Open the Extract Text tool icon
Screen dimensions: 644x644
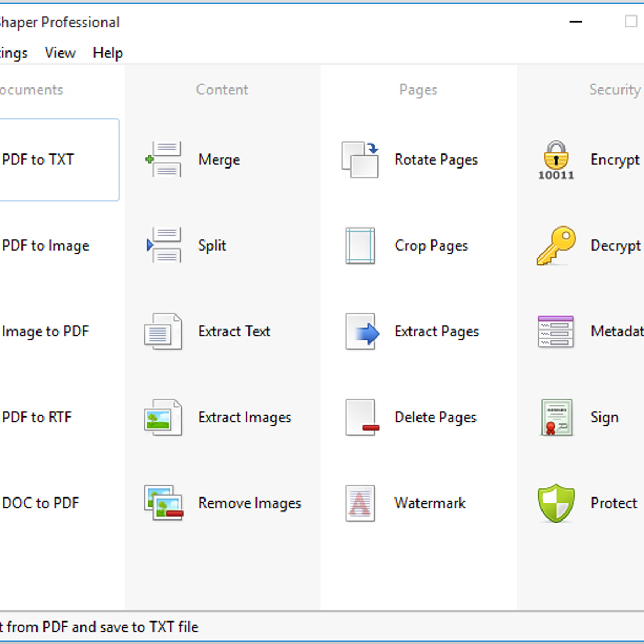(163, 332)
